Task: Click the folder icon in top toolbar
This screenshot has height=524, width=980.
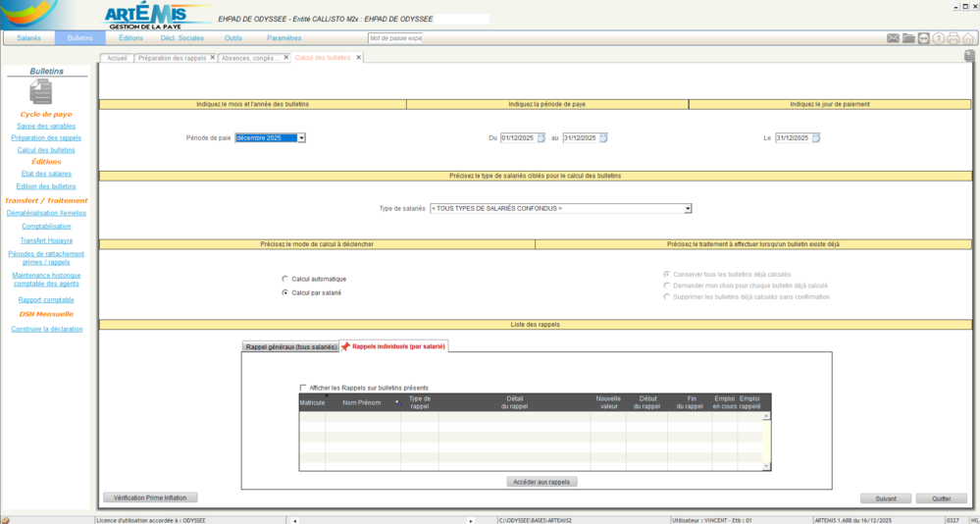Action: 908,38
